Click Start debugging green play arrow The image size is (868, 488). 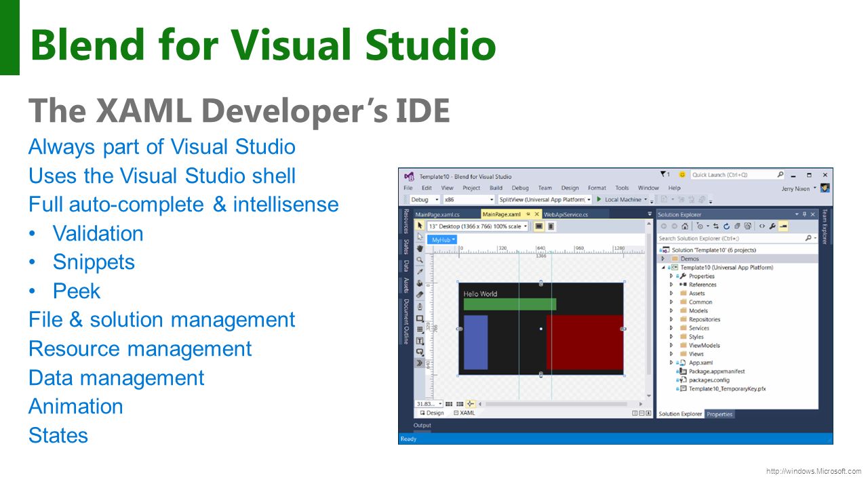(599, 199)
